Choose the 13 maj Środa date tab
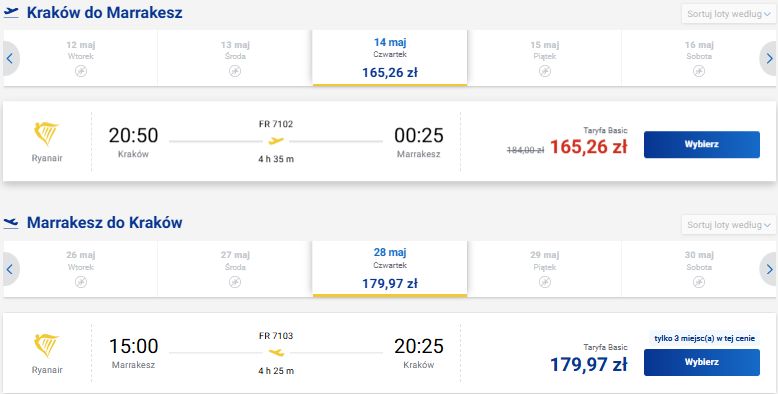Image resolution: width=778 pixels, height=394 pixels. click(235, 58)
